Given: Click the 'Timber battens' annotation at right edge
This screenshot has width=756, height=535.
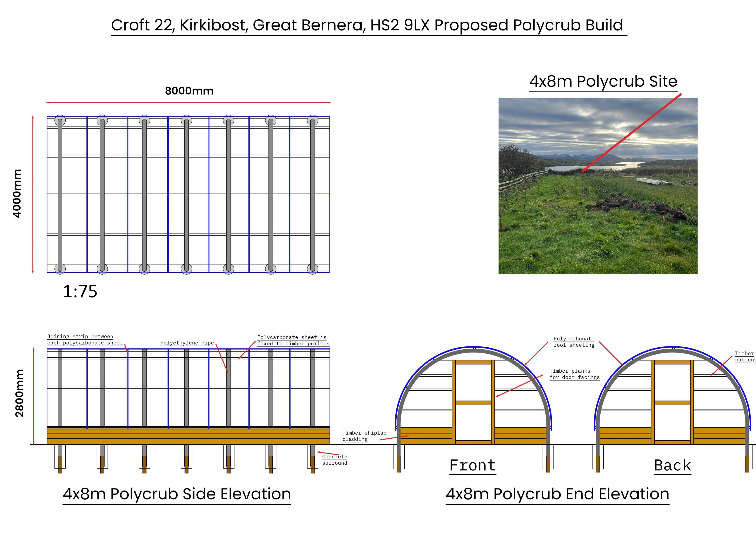Looking at the screenshot, I should tap(745, 356).
